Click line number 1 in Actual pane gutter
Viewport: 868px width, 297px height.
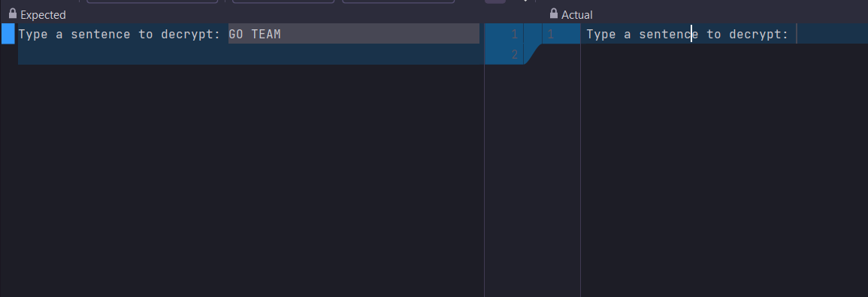[x=550, y=35]
